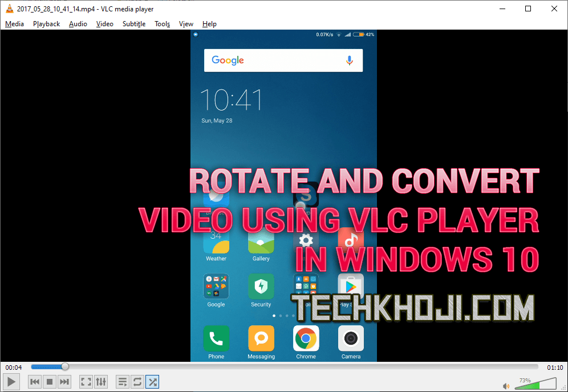
Task: Click total duration 01:10 label
Action: 555,367
